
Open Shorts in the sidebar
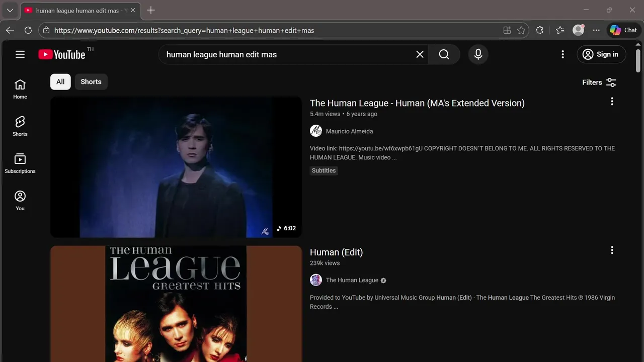pyautogui.click(x=20, y=126)
